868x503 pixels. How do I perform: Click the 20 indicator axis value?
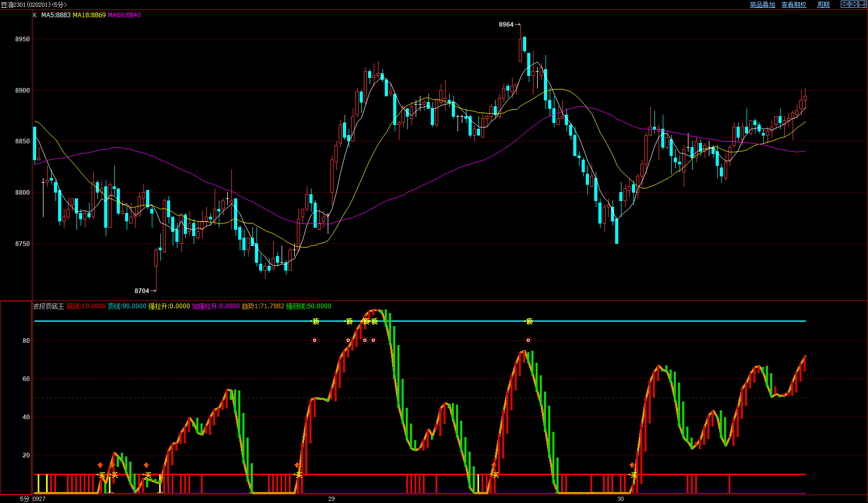[26, 455]
